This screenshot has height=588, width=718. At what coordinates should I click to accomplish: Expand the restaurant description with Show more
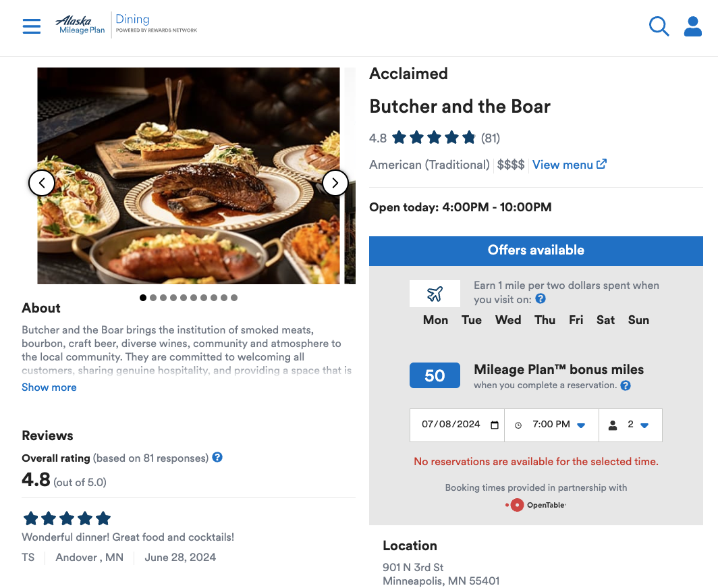click(49, 387)
